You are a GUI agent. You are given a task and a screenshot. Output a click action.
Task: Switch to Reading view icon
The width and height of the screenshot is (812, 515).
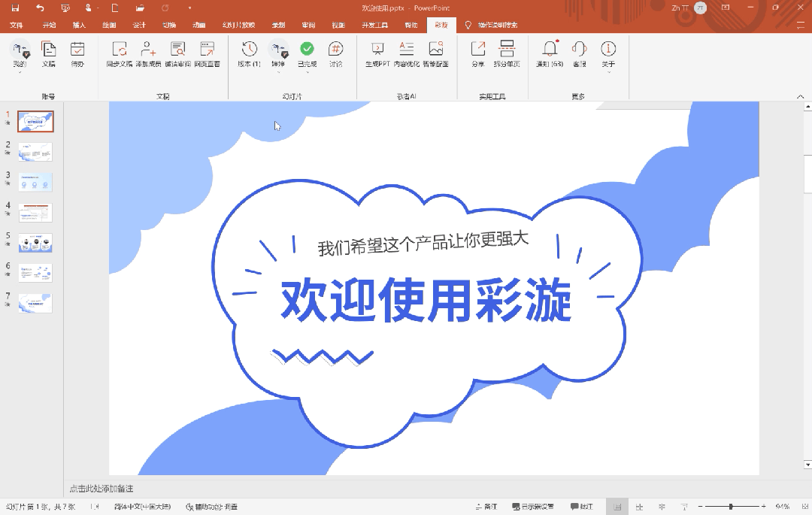point(662,507)
